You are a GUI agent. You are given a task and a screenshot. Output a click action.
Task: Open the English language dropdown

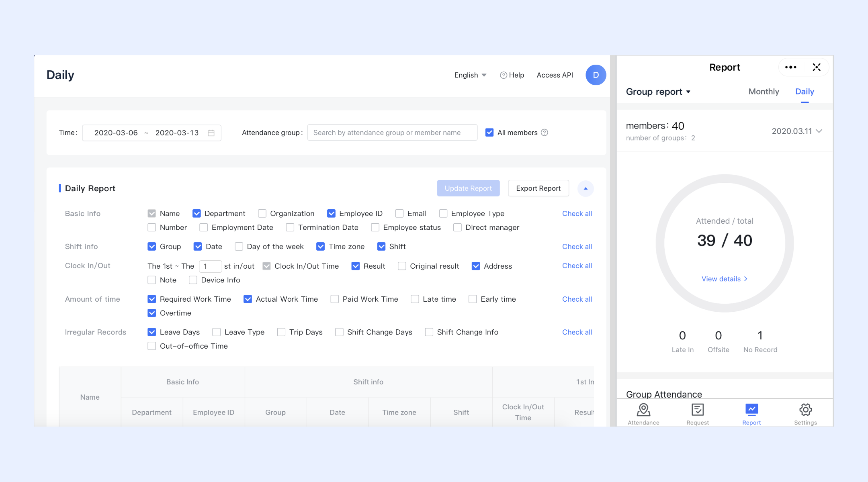(470, 75)
